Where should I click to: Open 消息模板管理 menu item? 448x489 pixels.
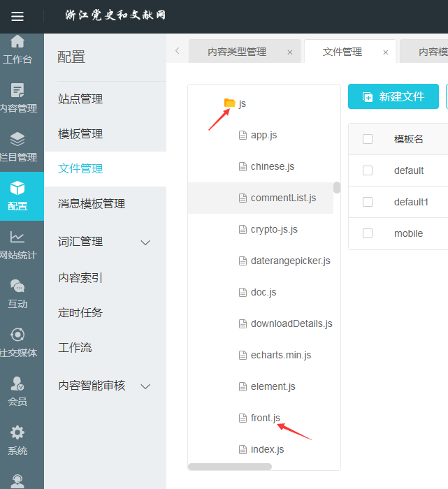[92, 204]
